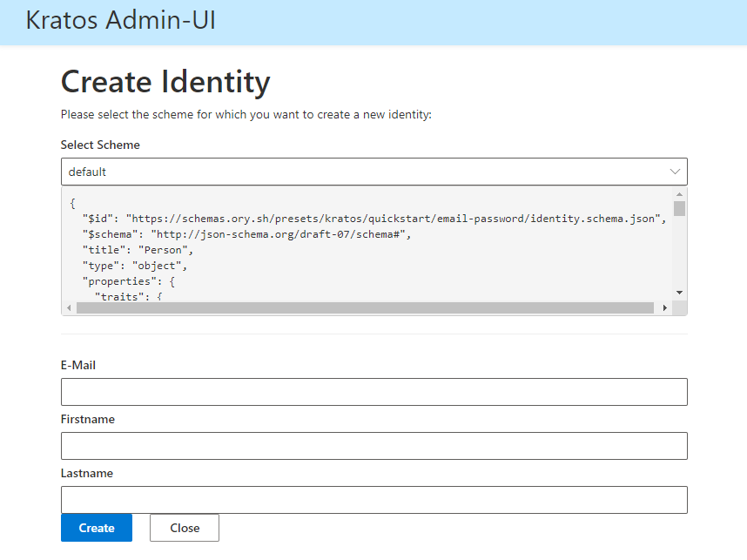Click the Firstname field label
The height and width of the screenshot is (560, 747).
coord(88,419)
